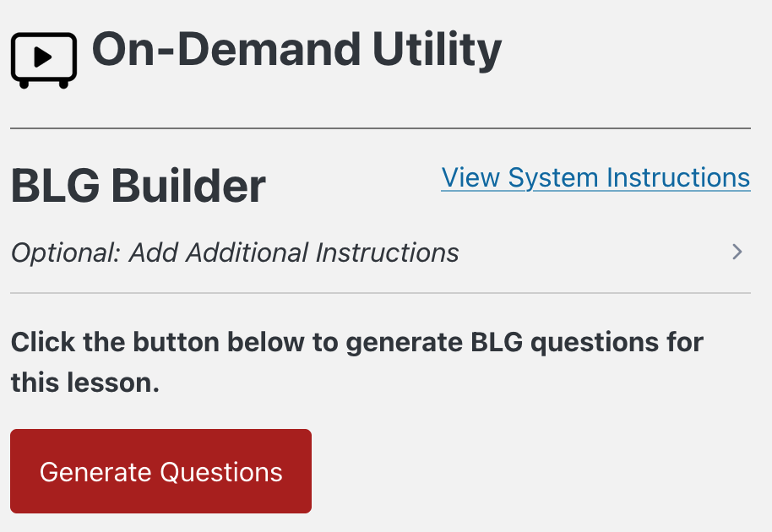The image size is (772, 532).
Task: Click the On-Demand Utility heading text
Action: (296, 50)
